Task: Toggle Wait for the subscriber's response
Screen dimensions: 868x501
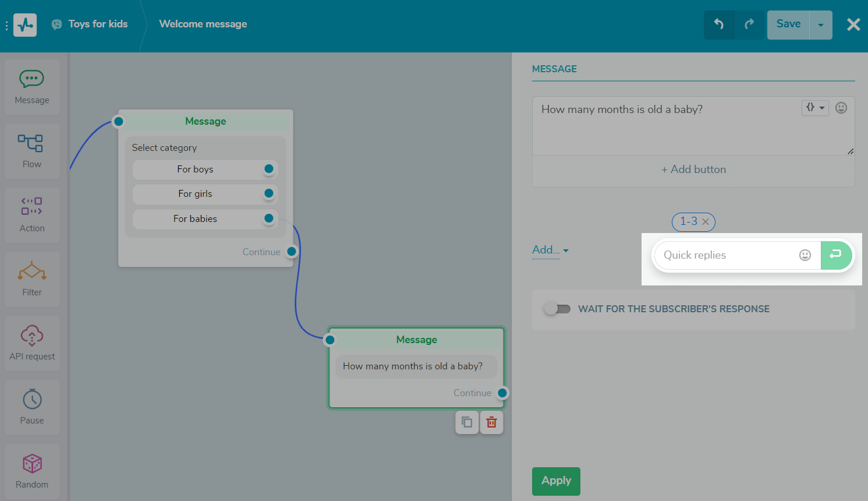Action: click(558, 309)
